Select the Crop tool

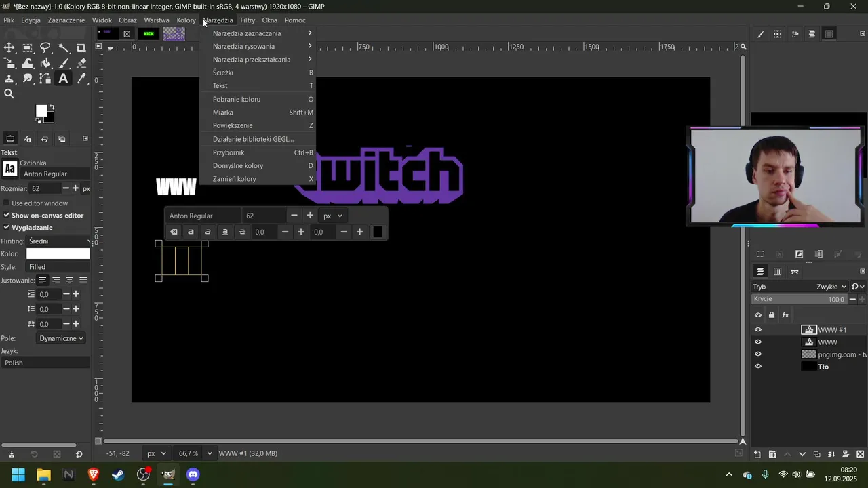(81, 47)
